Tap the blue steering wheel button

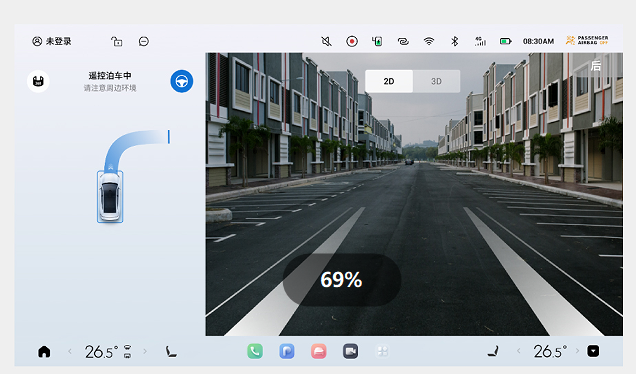(182, 81)
